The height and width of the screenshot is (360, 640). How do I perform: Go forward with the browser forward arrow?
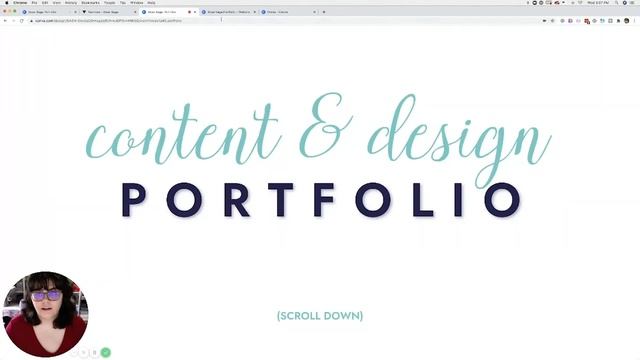13,21
